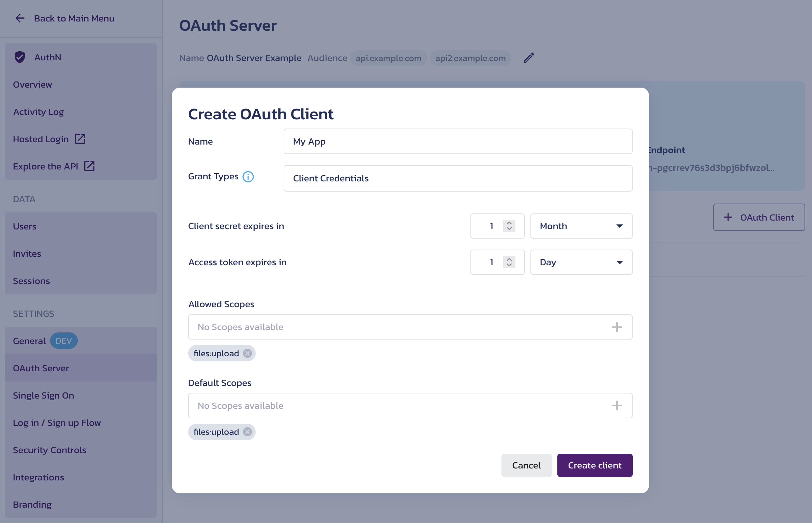Select OAuth Server in the sidebar

coord(41,368)
